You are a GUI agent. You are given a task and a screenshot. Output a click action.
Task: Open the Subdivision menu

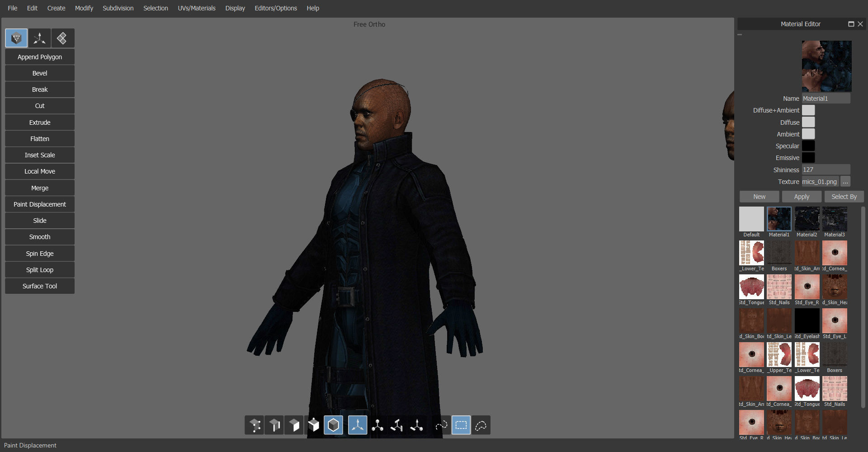118,8
